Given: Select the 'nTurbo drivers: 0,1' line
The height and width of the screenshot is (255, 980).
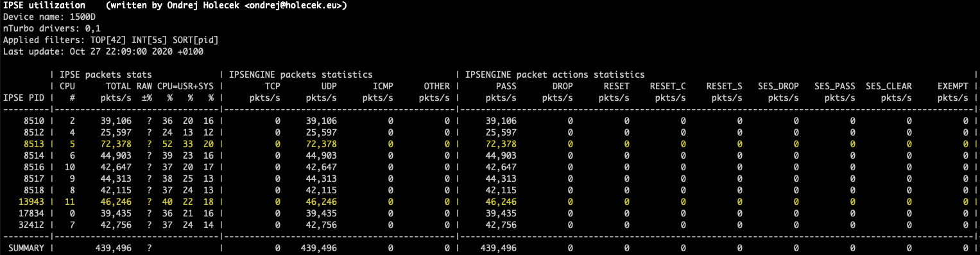Looking at the screenshot, I should pos(52,28).
